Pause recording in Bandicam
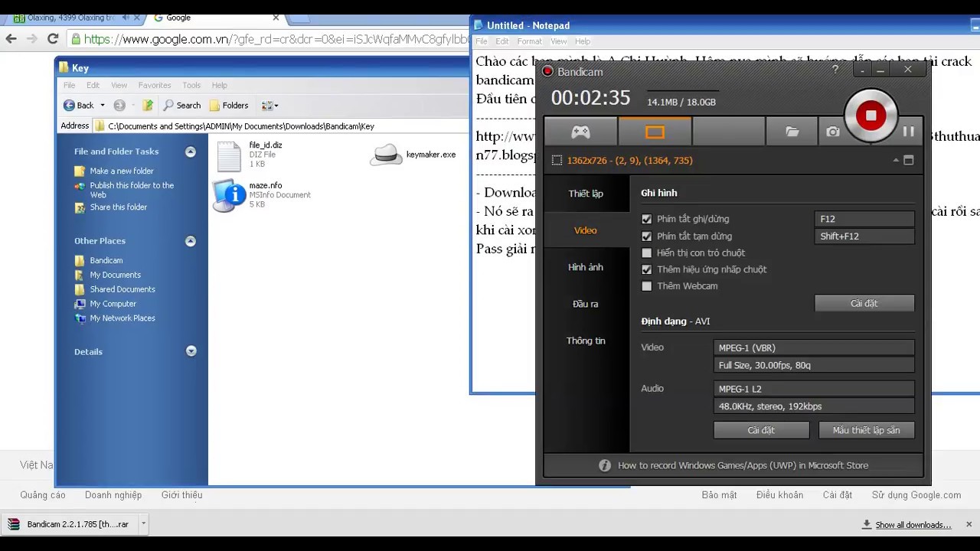The image size is (980, 551). tap(909, 132)
